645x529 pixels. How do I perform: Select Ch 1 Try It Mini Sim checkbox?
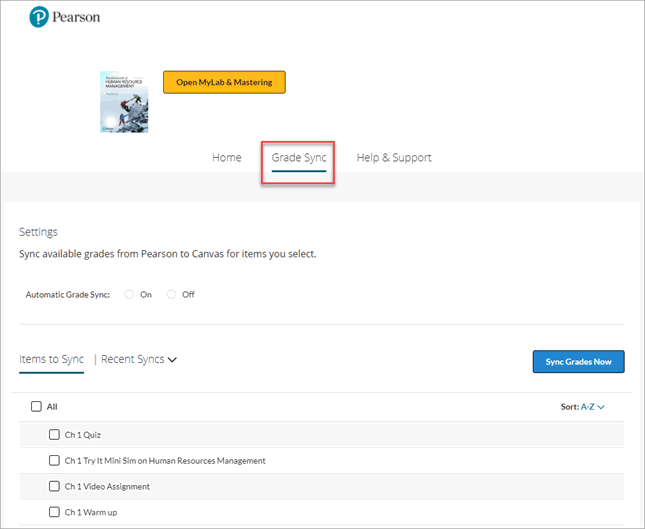(x=54, y=460)
